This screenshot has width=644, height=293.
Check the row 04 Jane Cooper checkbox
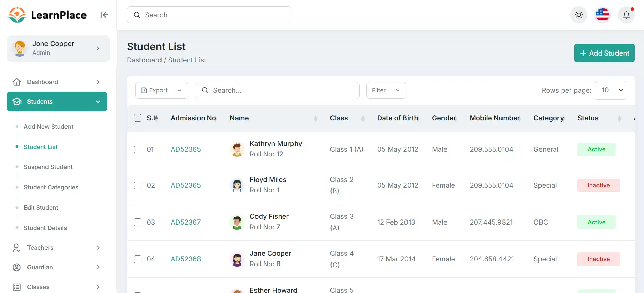138,259
